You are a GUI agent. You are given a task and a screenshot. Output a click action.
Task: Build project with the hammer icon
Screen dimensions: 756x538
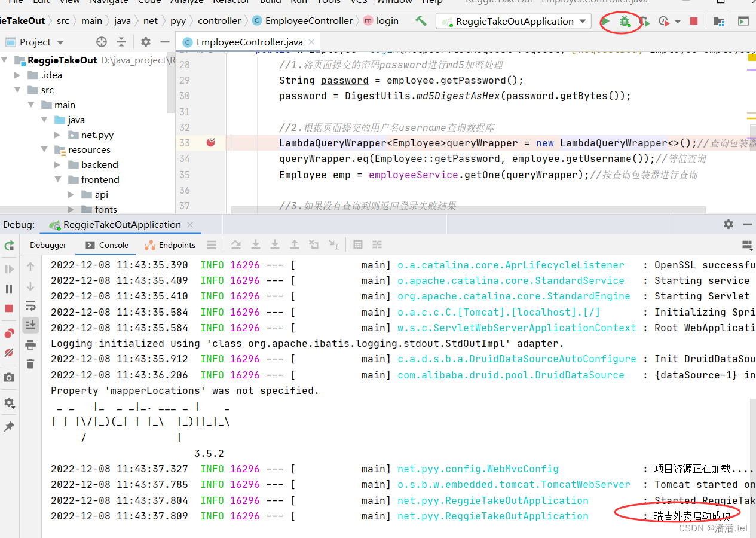pos(421,21)
